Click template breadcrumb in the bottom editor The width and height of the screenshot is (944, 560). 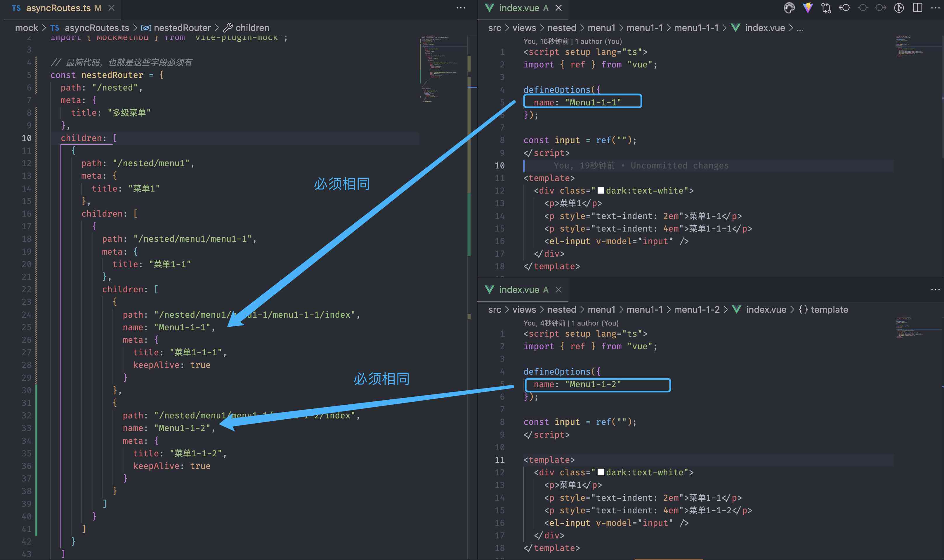pyautogui.click(x=829, y=309)
